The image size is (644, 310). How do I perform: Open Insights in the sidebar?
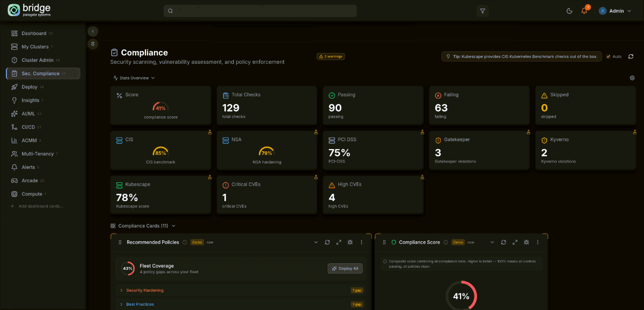point(43,100)
